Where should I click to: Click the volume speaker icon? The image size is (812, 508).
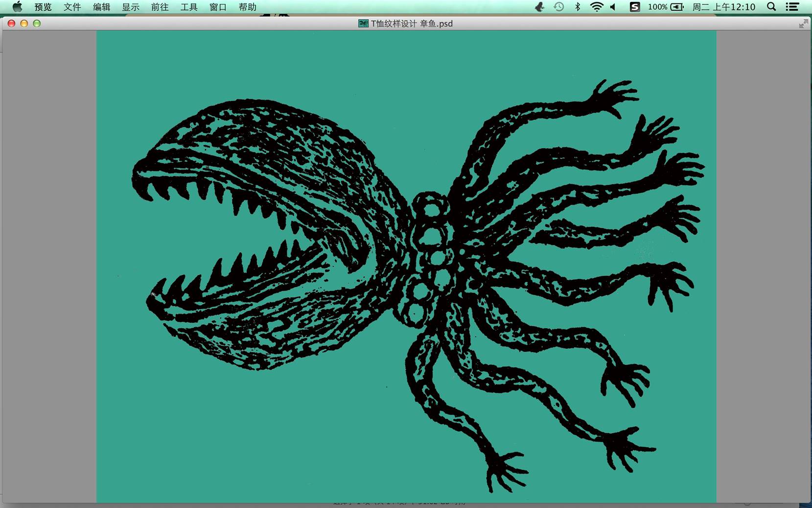613,7
